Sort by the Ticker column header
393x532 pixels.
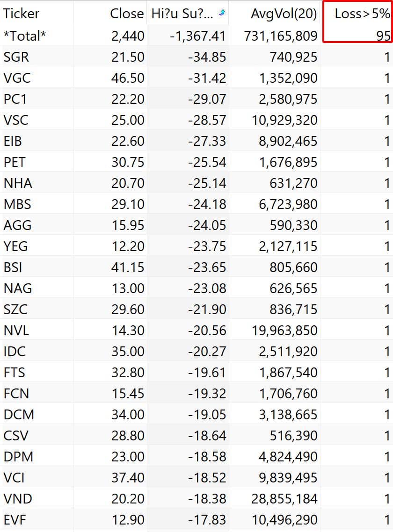(x=22, y=14)
